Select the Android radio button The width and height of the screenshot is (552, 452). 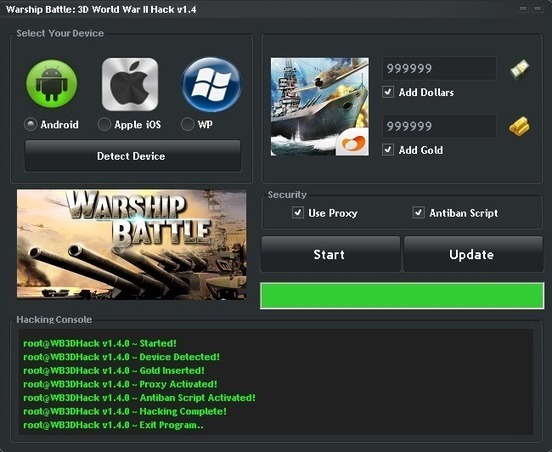pos(30,124)
